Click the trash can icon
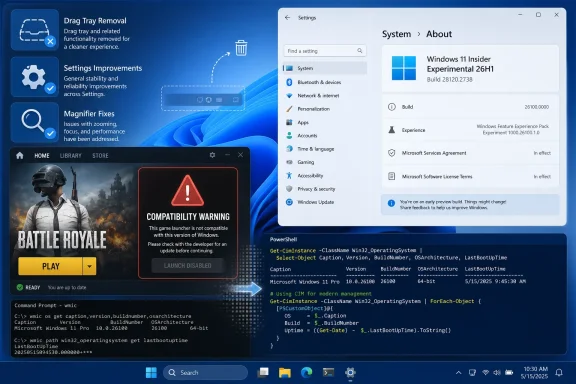 point(241,48)
